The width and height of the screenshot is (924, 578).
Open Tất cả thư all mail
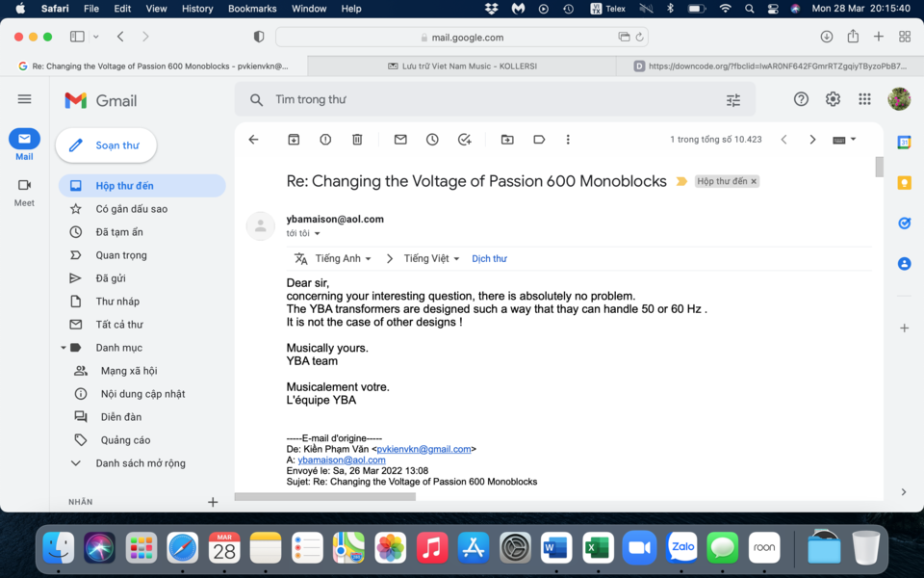point(142,325)
